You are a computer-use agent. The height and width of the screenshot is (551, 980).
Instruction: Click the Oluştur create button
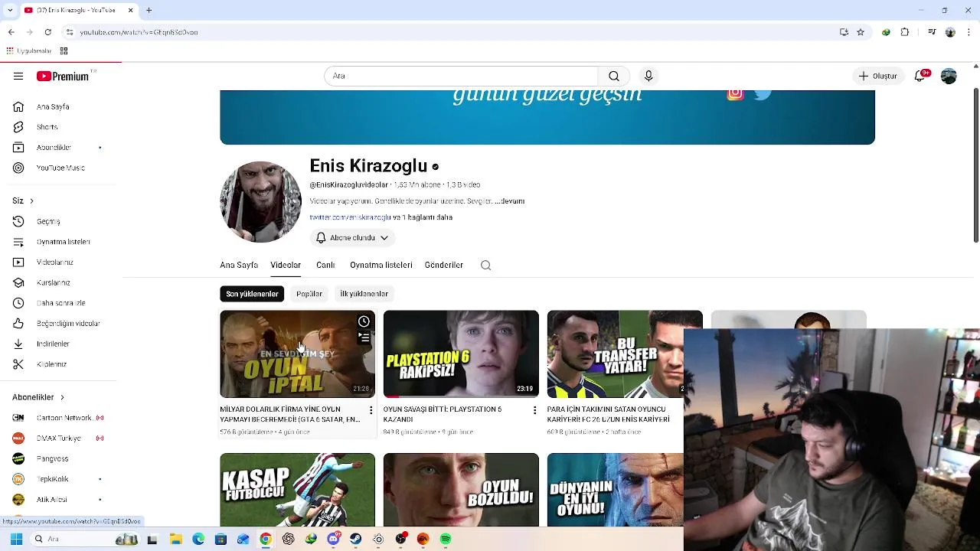(x=877, y=76)
